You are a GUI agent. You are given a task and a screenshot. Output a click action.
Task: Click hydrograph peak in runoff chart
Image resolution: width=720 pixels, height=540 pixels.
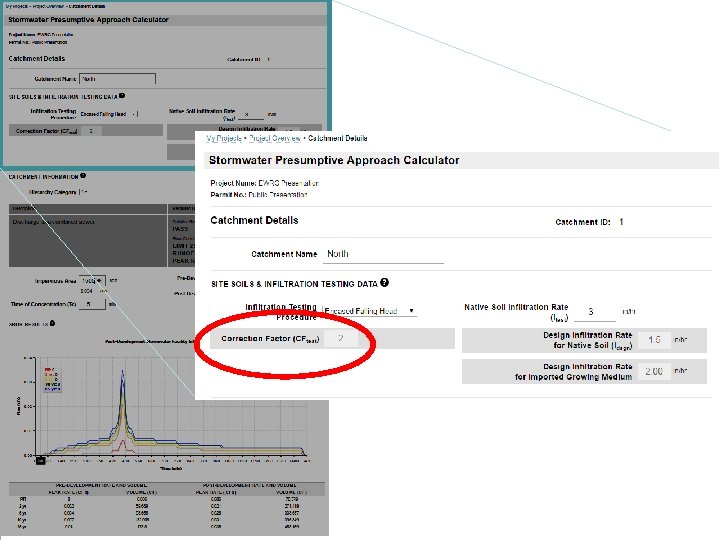pyautogui.click(x=123, y=373)
